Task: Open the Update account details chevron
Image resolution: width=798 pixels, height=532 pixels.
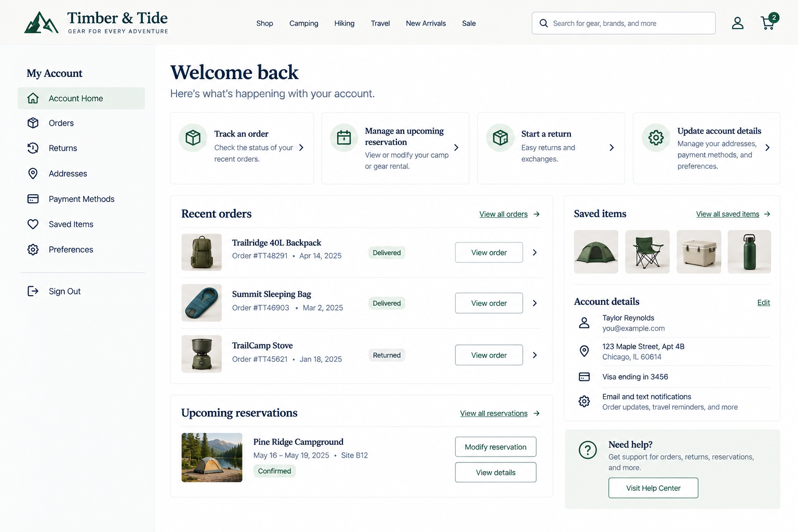Action: pyautogui.click(x=767, y=148)
